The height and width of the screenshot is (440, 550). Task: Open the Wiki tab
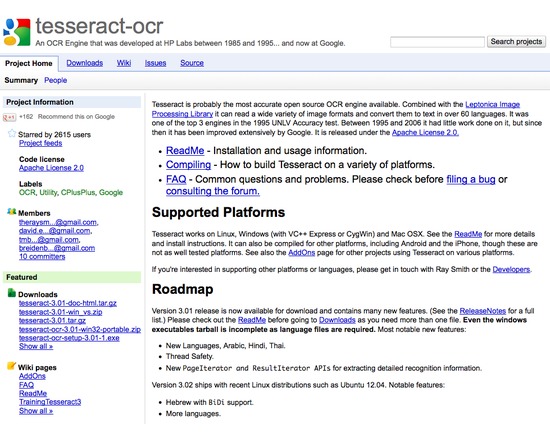click(x=124, y=63)
